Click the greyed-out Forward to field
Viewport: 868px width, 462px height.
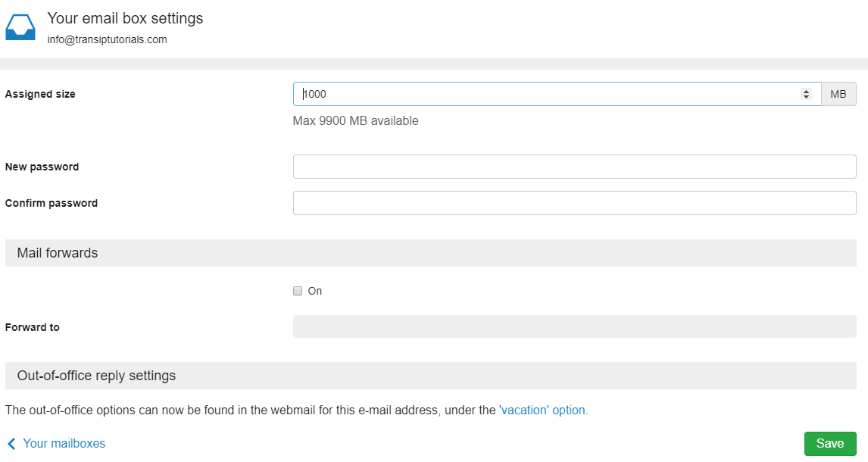click(x=575, y=326)
